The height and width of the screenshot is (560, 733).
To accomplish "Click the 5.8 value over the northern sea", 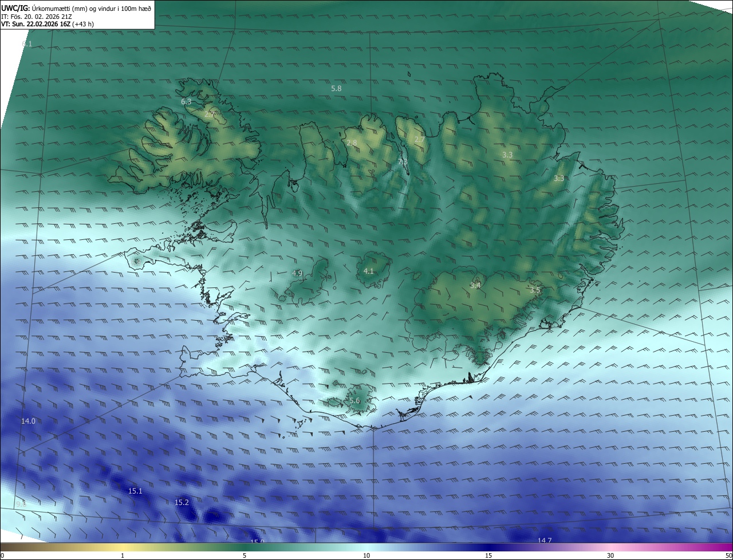I will [336, 89].
